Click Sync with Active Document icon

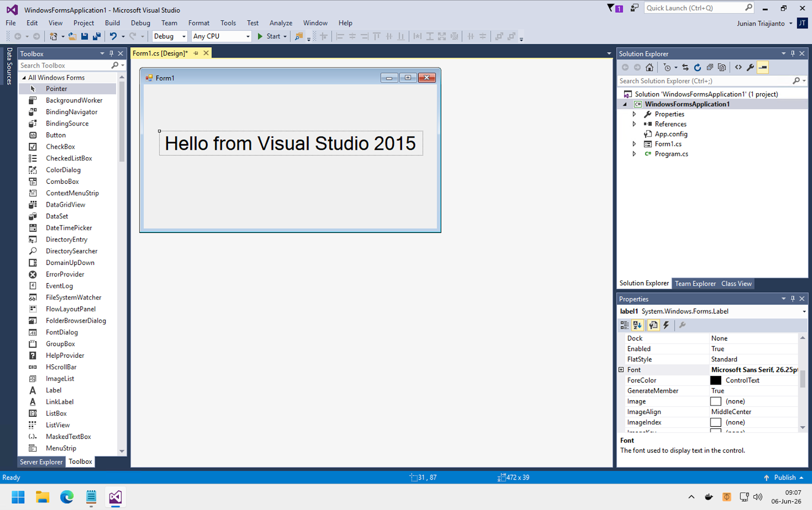tap(685, 67)
